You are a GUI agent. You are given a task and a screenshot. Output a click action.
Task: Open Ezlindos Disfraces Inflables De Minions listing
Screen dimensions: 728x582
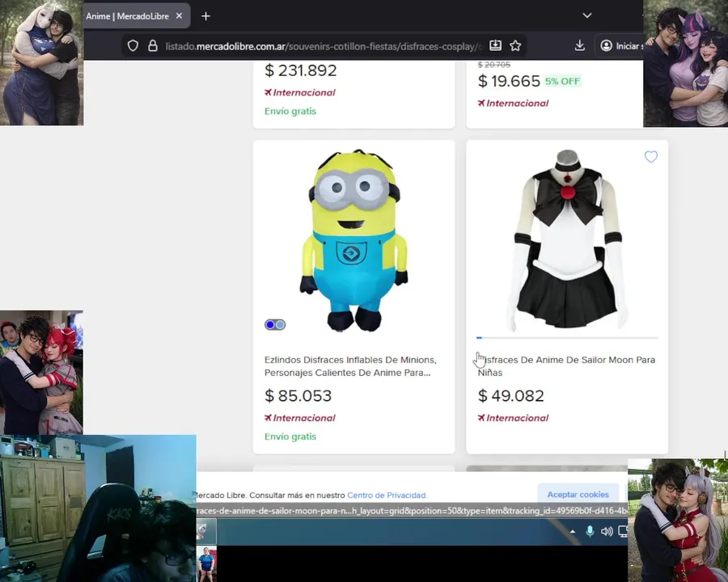point(350,366)
